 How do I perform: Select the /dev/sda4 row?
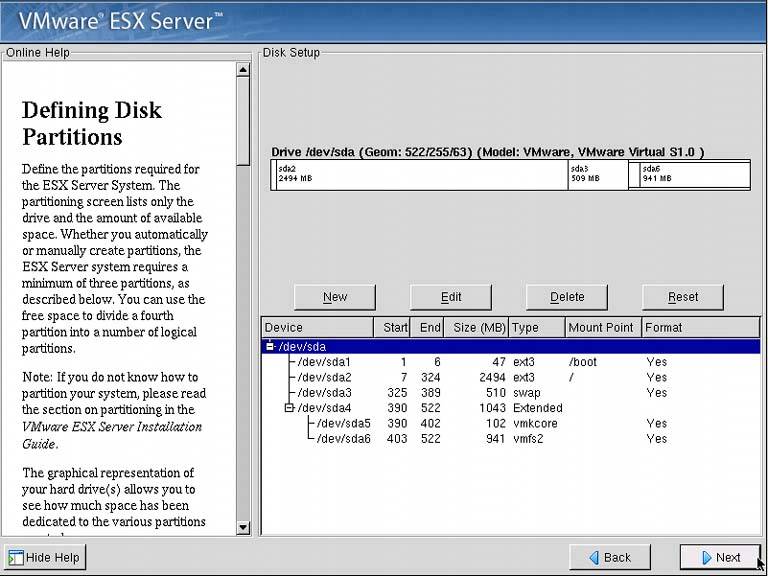point(511,408)
